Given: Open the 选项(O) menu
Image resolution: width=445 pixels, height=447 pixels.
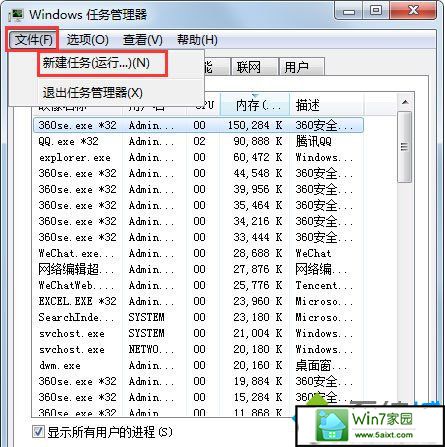Looking at the screenshot, I should click(88, 40).
